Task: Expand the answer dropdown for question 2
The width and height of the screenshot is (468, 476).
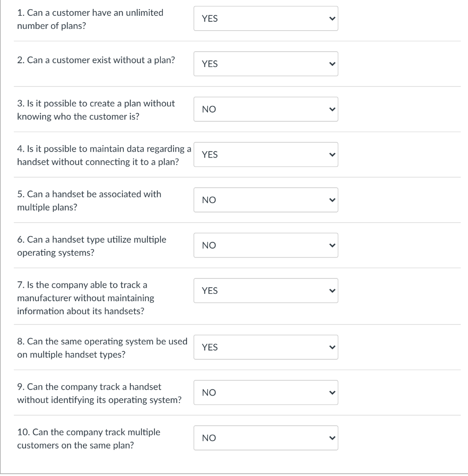Action: pyautogui.click(x=266, y=64)
